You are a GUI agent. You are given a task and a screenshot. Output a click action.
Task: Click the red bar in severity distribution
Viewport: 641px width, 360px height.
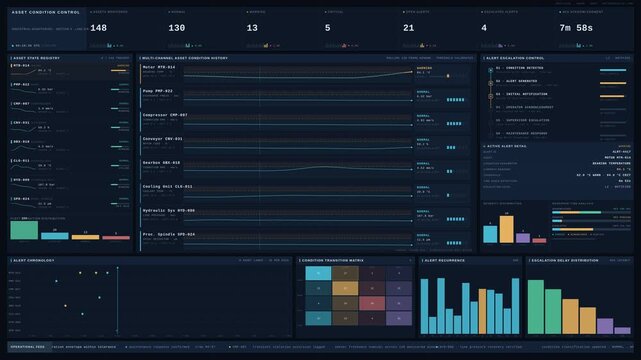coord(539,241)
